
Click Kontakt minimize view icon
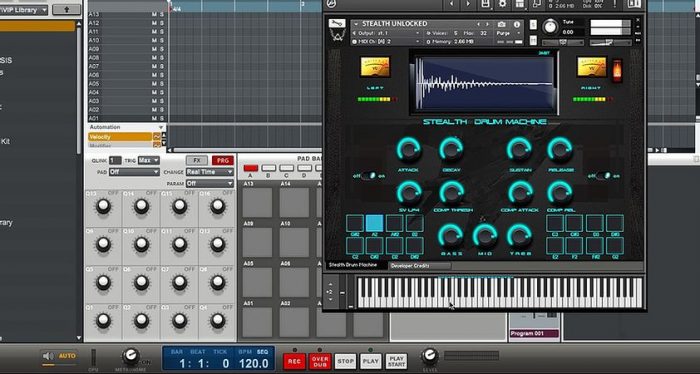coord(537,4)
